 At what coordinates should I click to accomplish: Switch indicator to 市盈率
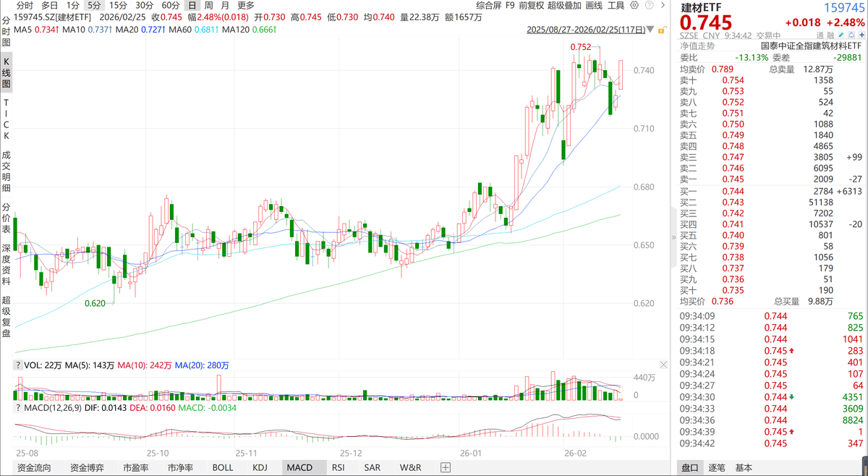tap(135, 468)
